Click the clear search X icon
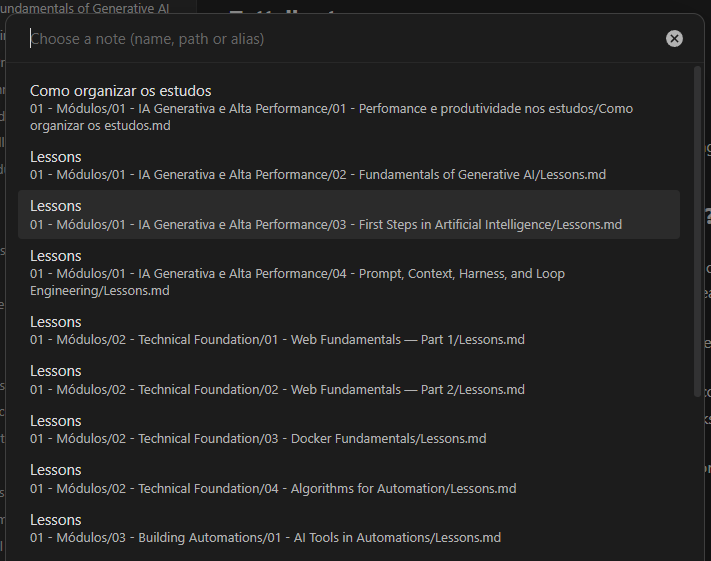 pos(674,39)
